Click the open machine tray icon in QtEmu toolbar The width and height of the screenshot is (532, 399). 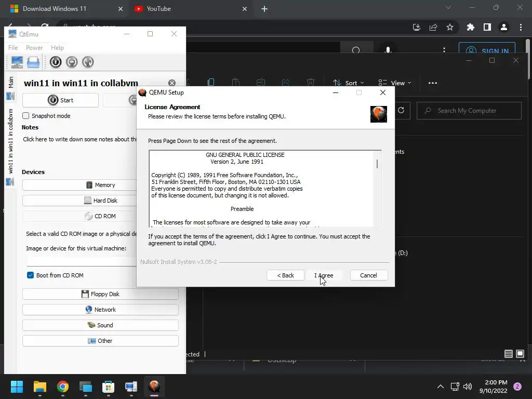tap(33, 62)
